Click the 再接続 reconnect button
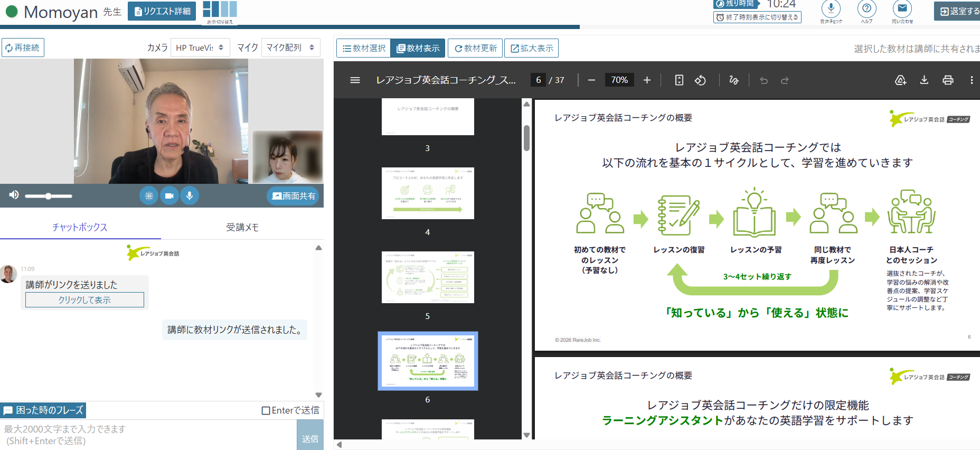The height and width of the screenshot is (450, 980). [x=23, y=48]
